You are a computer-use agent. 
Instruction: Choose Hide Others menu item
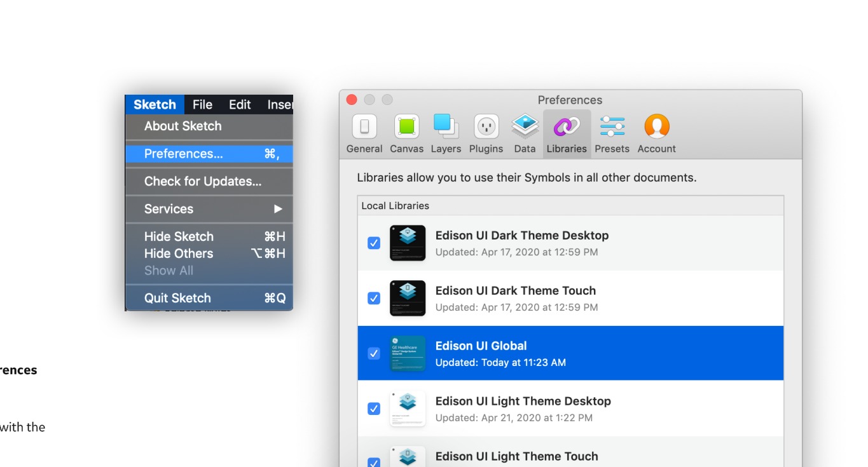[x=209, y=254]
